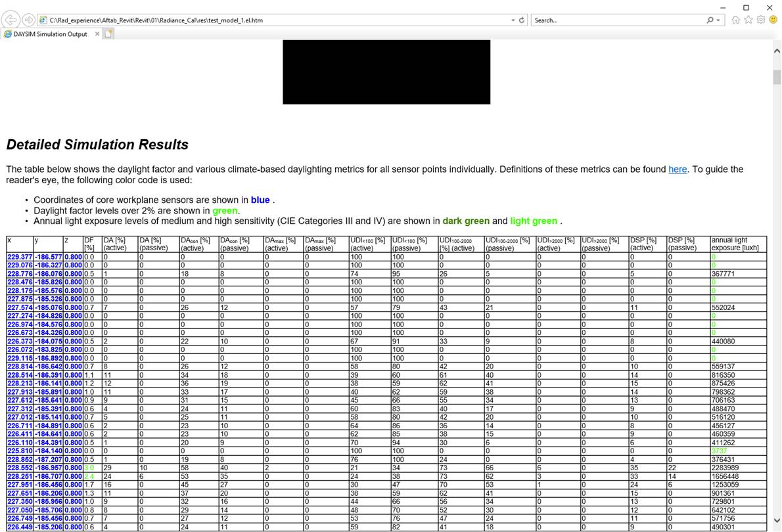Click the bold 'blue' word in legend
This screenshot has height=532, width=782.
pyautogui.click(x=260, y=200)
